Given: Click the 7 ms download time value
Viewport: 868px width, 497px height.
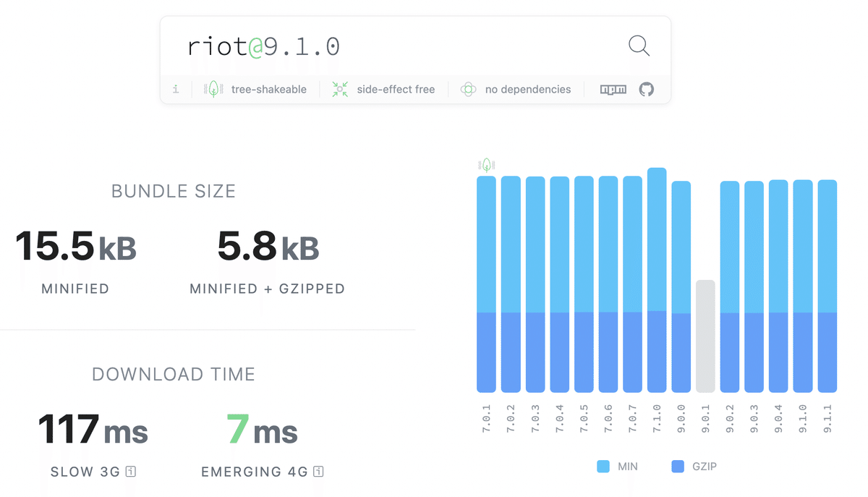Looking at the screenshot, I should click(262, 430).
